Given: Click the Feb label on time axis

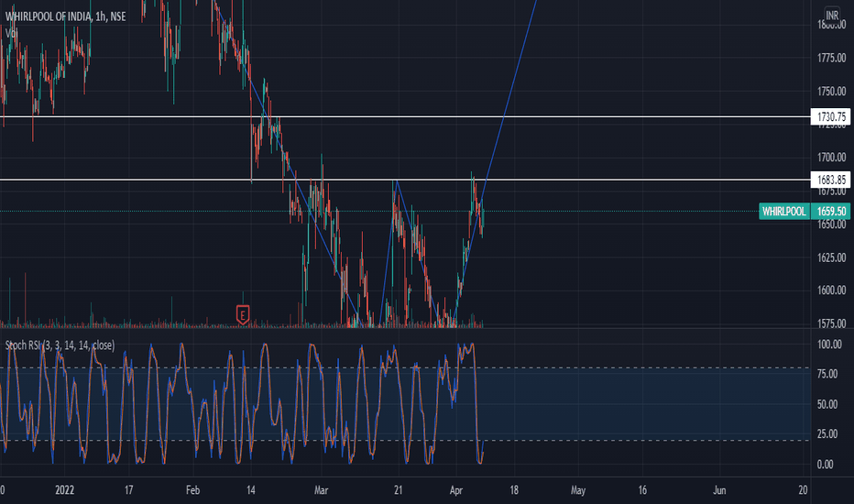Looking at the screenshot, I should point(192,490).
